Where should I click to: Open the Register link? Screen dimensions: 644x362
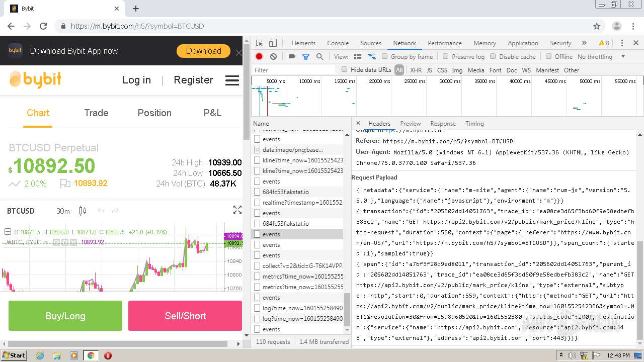coord(193,80)
